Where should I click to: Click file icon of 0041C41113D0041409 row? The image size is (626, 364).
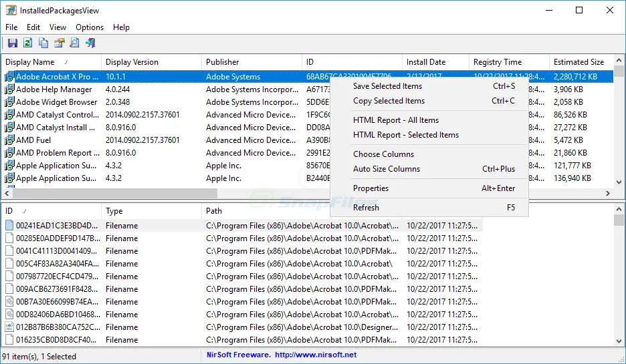(9, 251)
